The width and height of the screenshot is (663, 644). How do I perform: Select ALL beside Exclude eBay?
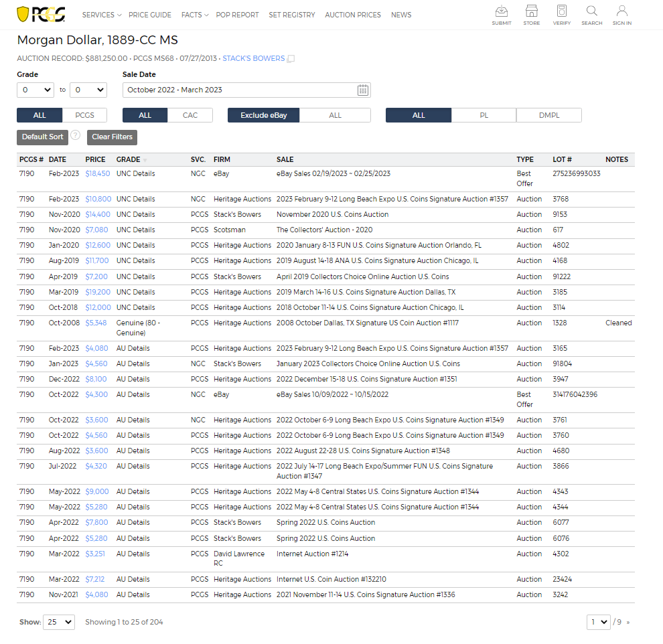(x=335, y=115)
